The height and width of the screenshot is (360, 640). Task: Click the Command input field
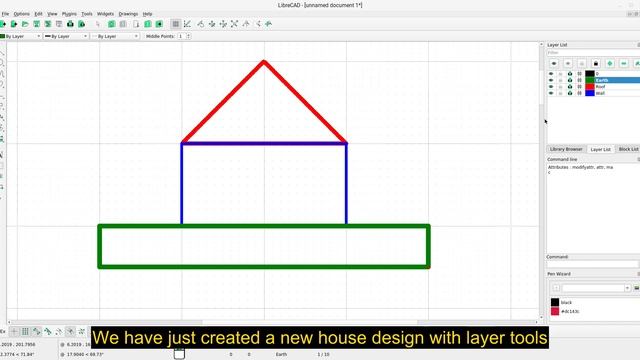pos(592,264)
